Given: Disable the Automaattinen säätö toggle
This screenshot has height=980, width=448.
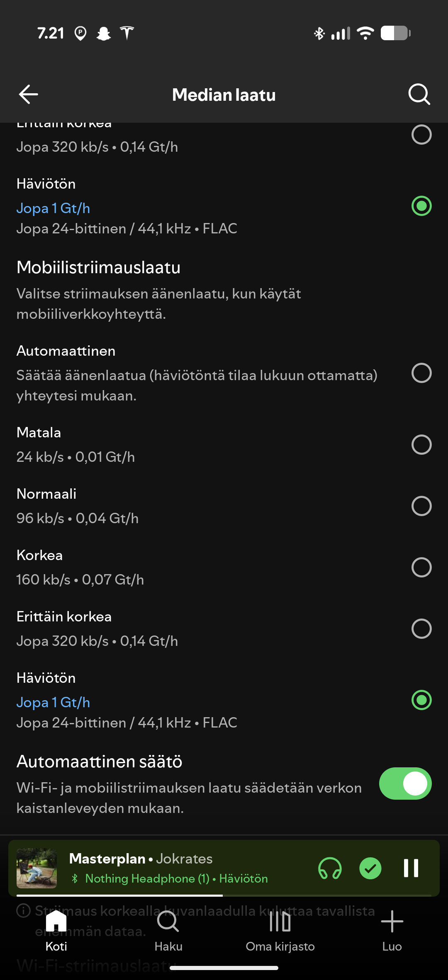Looking at the screenshot, I should point(405,784).
